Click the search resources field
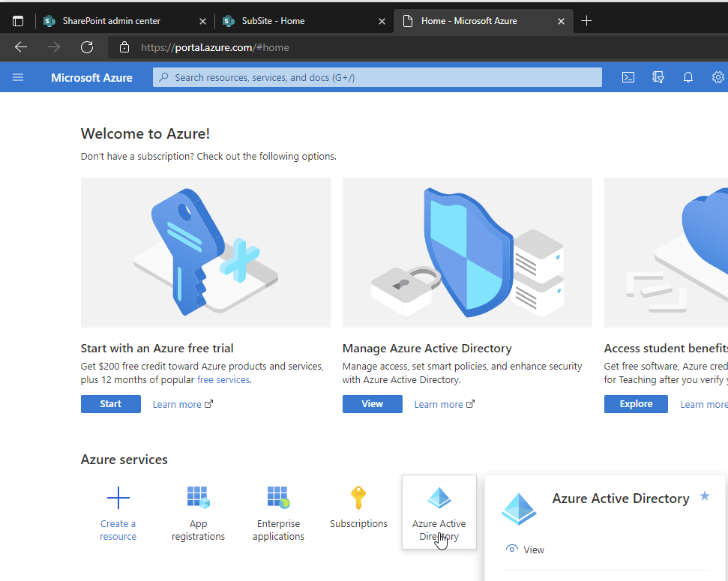Image resolution: width=728 pixels, height=581 pixels. coord(375,77)
